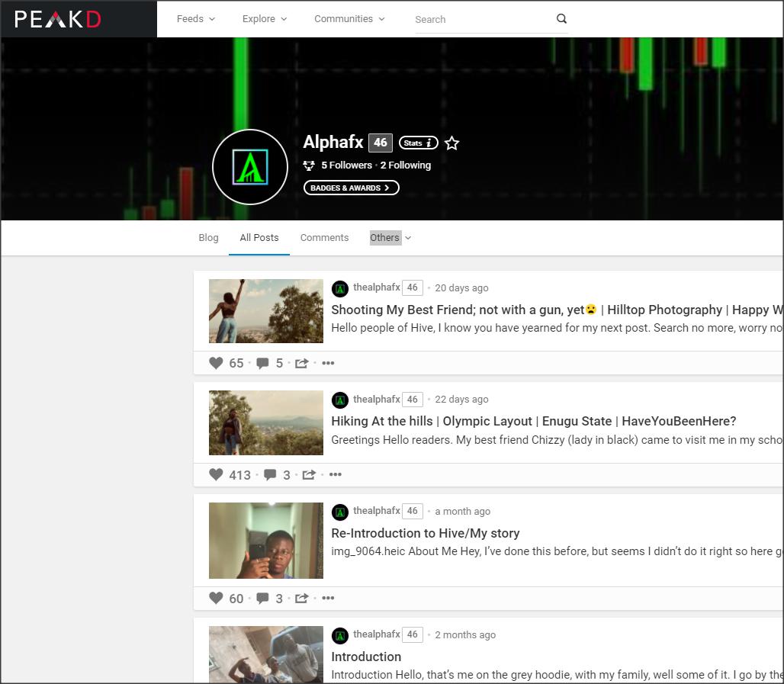Click the search magnifier icon
The width and height of the screenshot is (784, 684).
pyautogui.click(x=561, y=19)
